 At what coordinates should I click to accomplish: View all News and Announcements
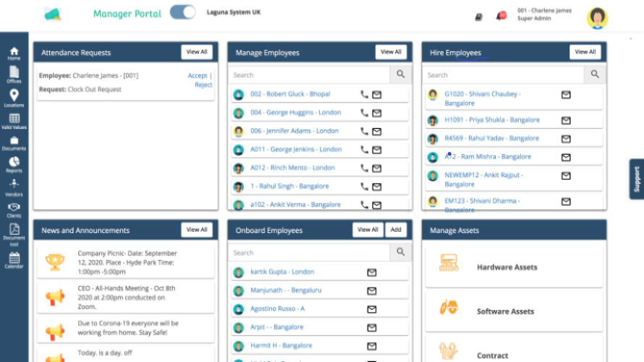point(197,230)
